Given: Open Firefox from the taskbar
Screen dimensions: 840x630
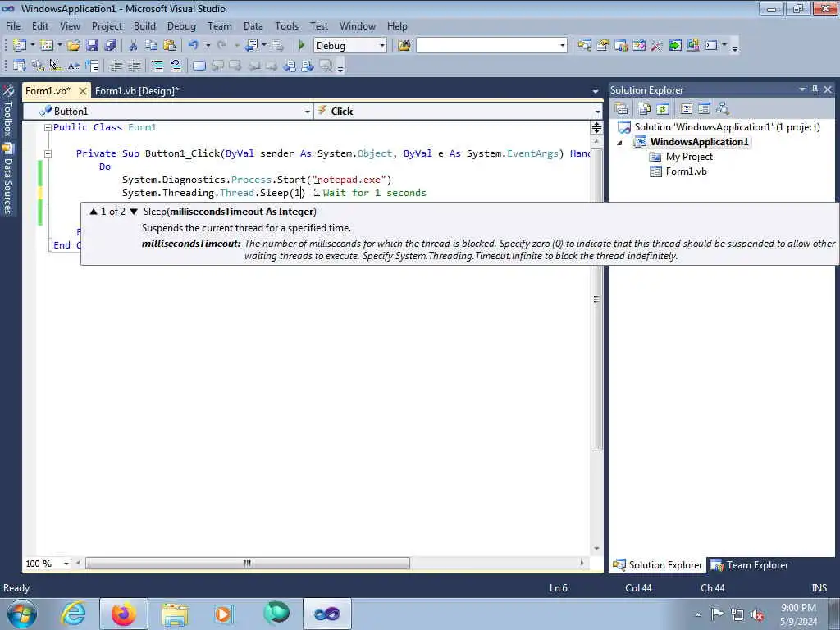Looking at the screenshot, I should 123,614.
